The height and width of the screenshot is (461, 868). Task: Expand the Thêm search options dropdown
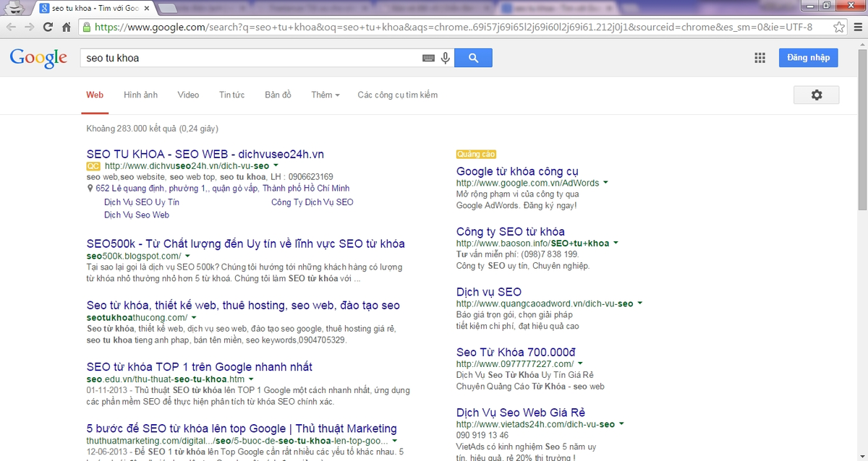(x=325, y=95)
